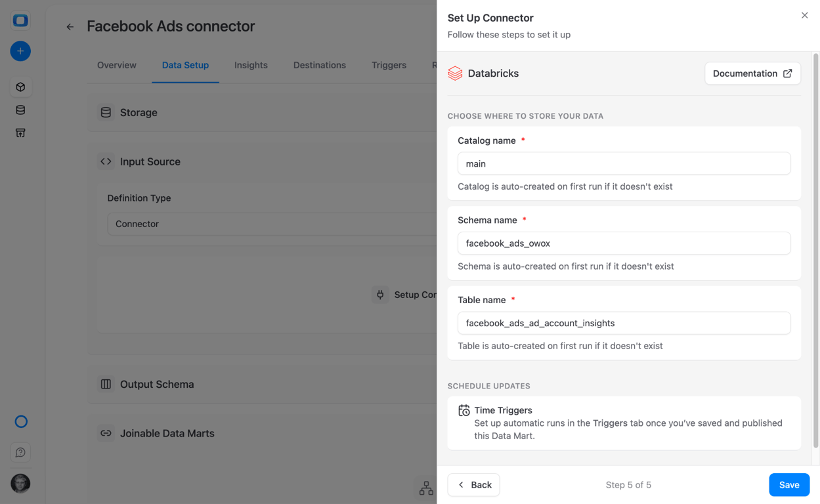Image resolution: width=820 pixels, height=504 pixels.
Task: Click the plug icon next to Setup Connector
Action: click(380, 295)
